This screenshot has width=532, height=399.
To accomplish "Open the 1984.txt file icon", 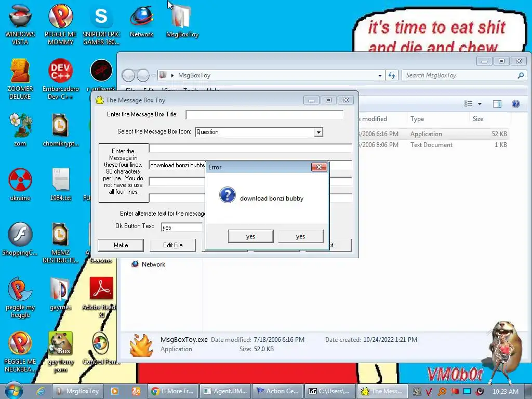I will click(60, 184).
